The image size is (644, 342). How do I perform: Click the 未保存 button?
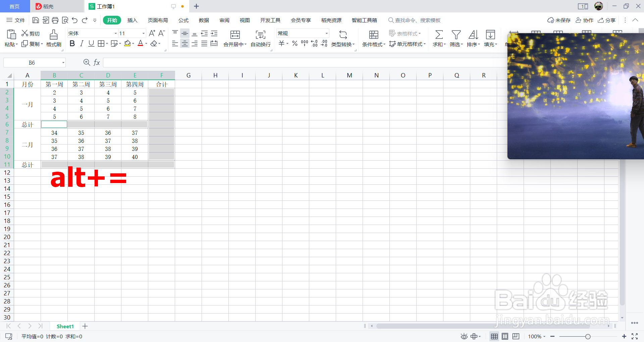(559, 20)
